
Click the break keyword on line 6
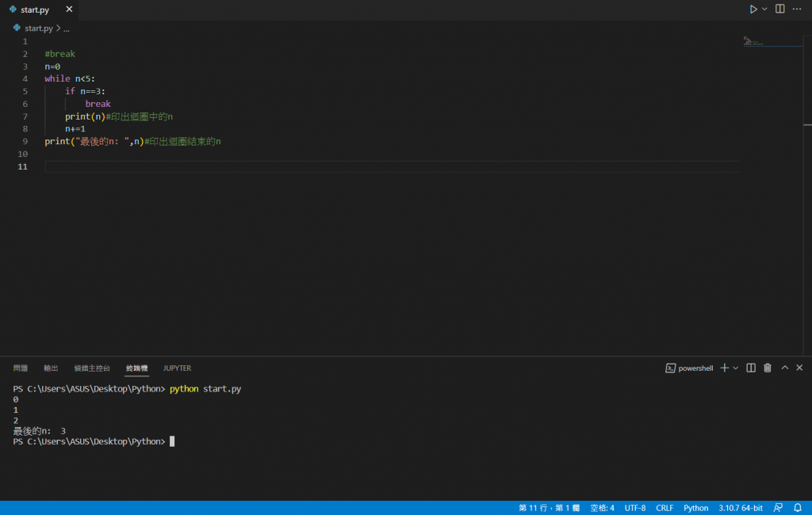click(x=98, y=104)
